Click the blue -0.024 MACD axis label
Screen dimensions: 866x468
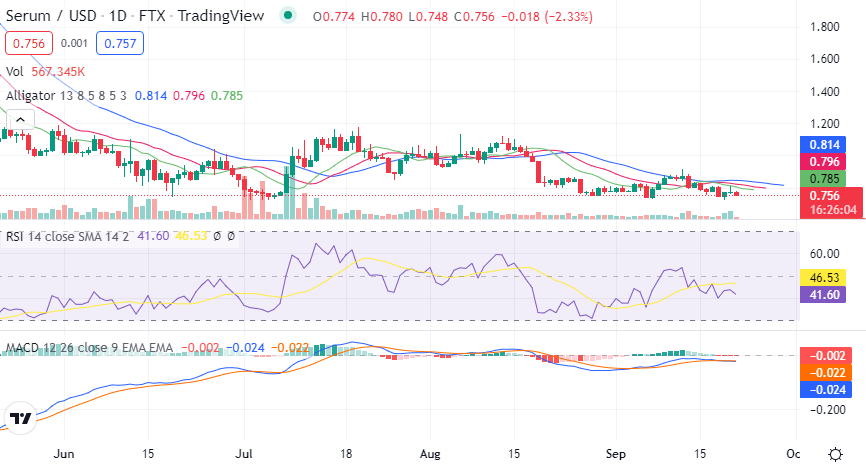pos(826,390)
